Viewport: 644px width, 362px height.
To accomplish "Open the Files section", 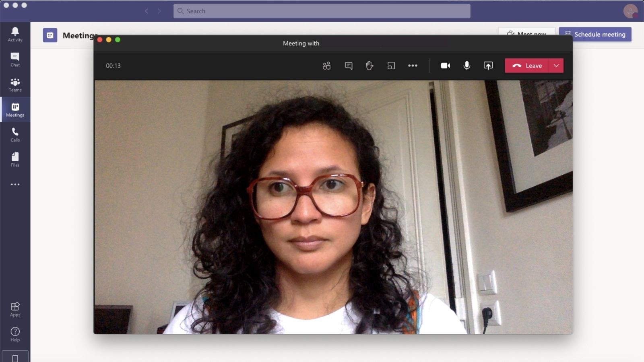I will 15,160.
